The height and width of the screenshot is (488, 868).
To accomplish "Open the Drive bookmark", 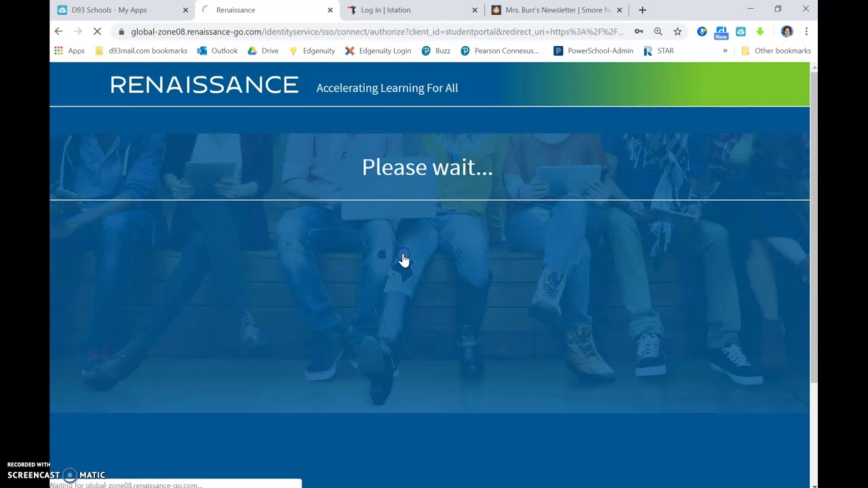I will 263,51.
